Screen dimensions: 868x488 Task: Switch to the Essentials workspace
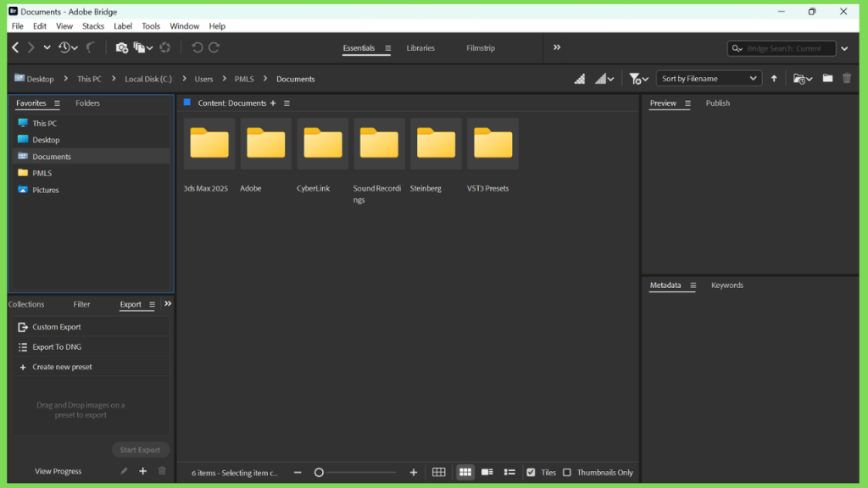[359, 48]
